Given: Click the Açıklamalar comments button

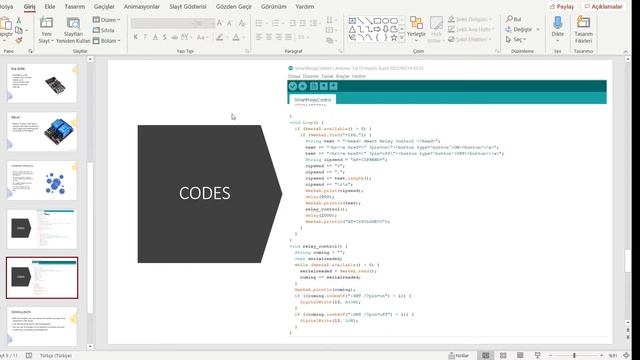Looking at the screenshot, I should [603, 7].
